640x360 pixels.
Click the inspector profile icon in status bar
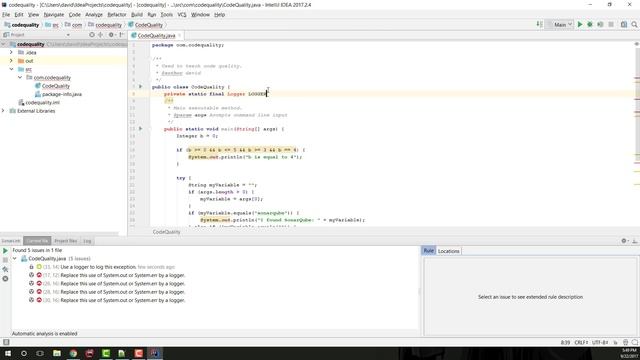625,342
